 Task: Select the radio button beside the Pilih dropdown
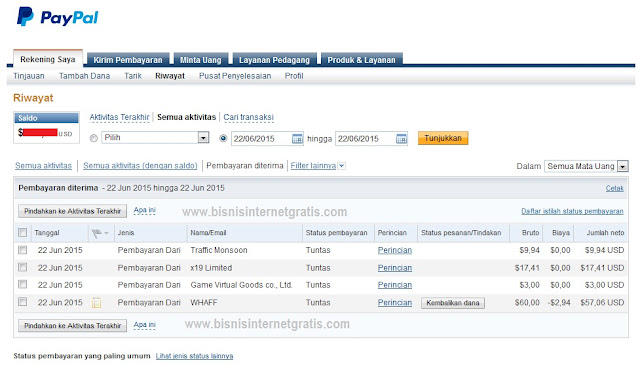point(94,138)
